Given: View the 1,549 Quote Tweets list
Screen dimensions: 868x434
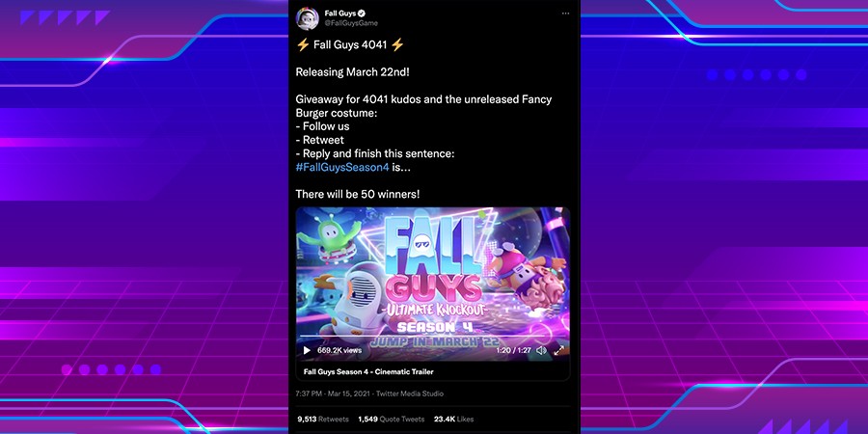Looking at the screenshot, I should (392, 420).
